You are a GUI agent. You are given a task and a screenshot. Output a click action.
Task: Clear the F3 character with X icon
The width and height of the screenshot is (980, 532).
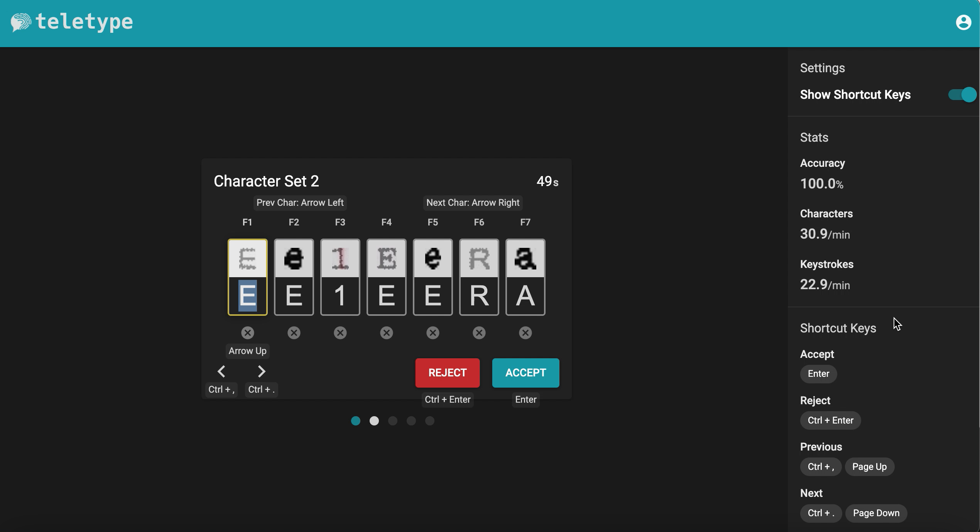coord(340,333)
